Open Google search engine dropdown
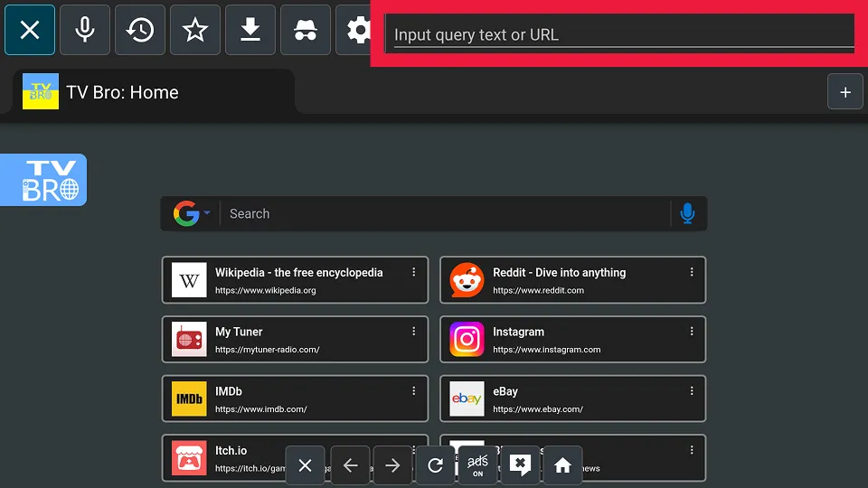The image size is (868, 488). [192, 213]
